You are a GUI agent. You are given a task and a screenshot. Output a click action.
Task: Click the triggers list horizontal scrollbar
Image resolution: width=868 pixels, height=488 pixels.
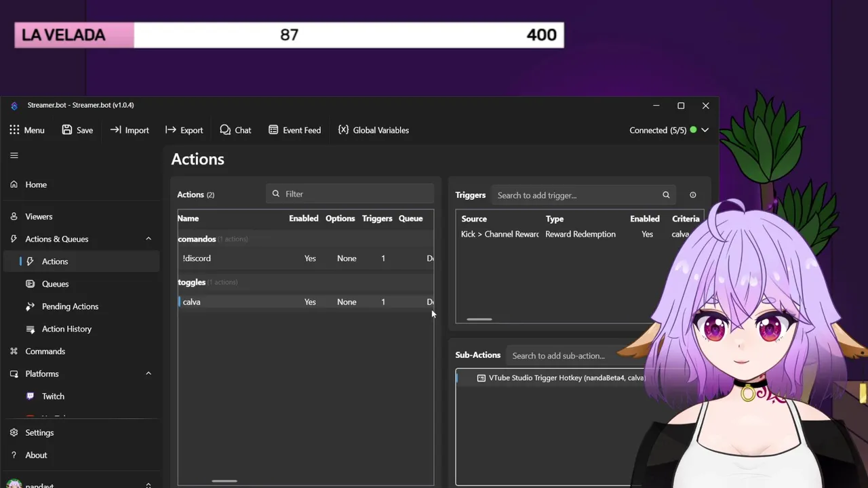479,319
